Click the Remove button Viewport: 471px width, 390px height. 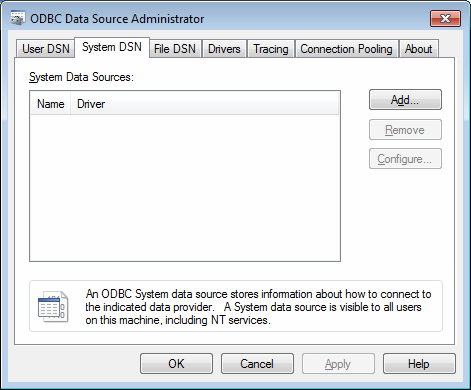pos(405,129)
